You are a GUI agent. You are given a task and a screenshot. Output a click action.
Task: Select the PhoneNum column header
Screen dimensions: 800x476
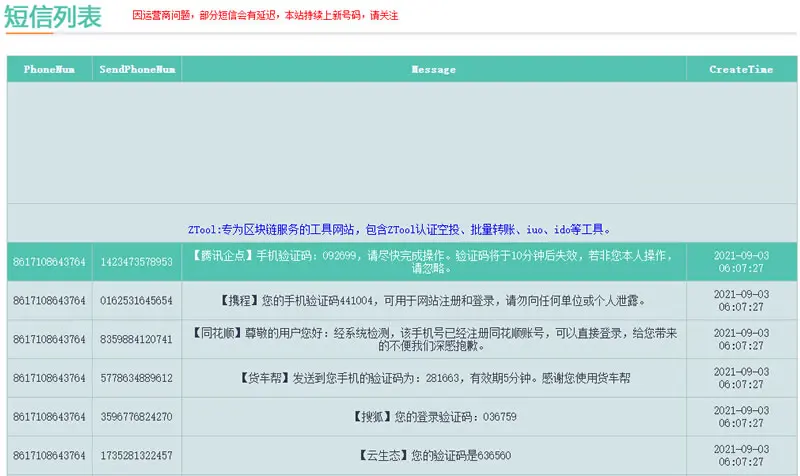tap(49, 69)
